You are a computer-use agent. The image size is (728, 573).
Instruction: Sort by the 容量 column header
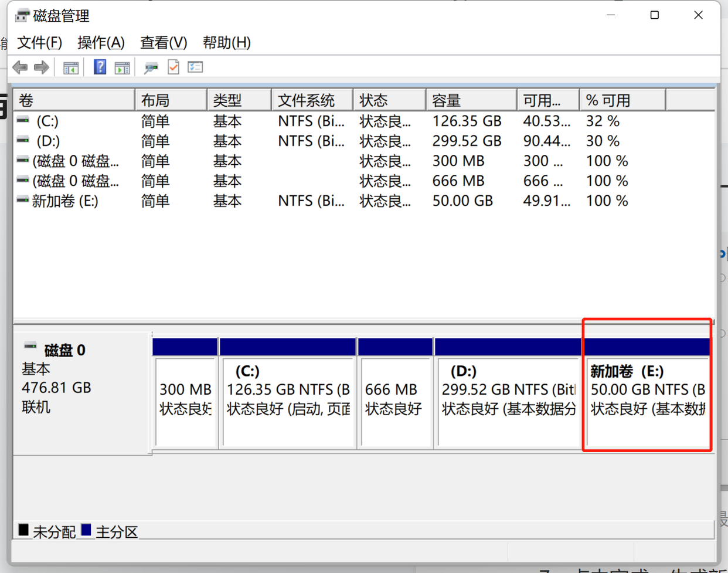471,100
